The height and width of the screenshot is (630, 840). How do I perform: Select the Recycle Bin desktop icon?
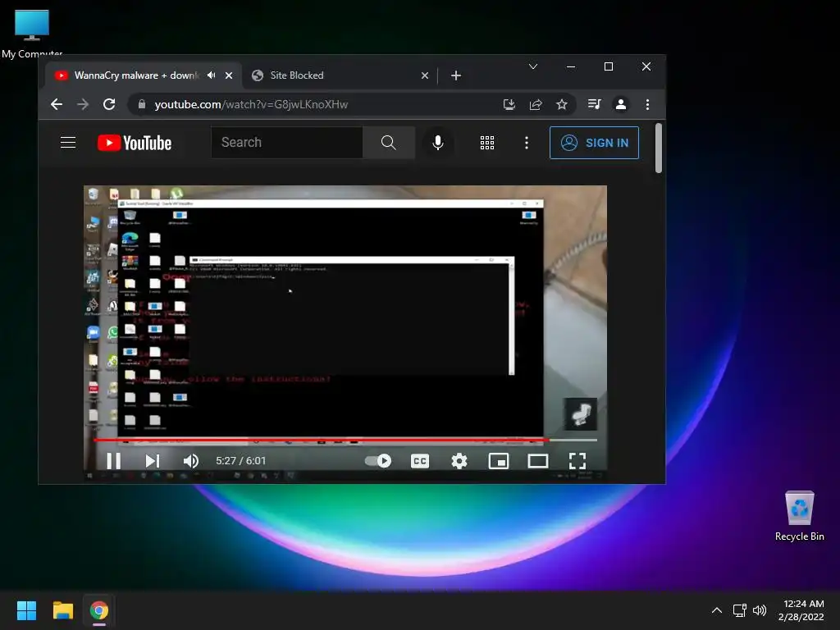799,516
